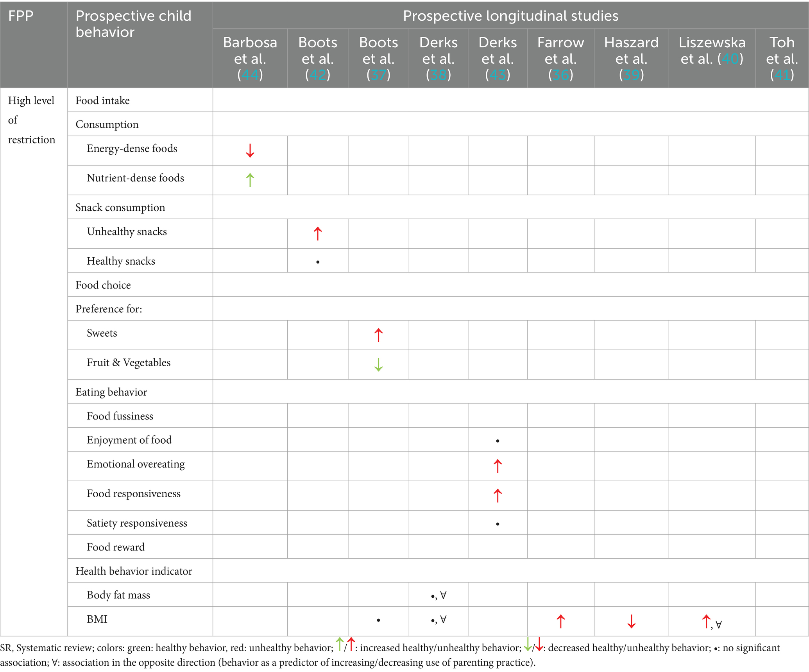The image size is (809, 672).
Task: Click the dot and ∀ symbol in Body fat mass row
Action: [x=439, y=595]
